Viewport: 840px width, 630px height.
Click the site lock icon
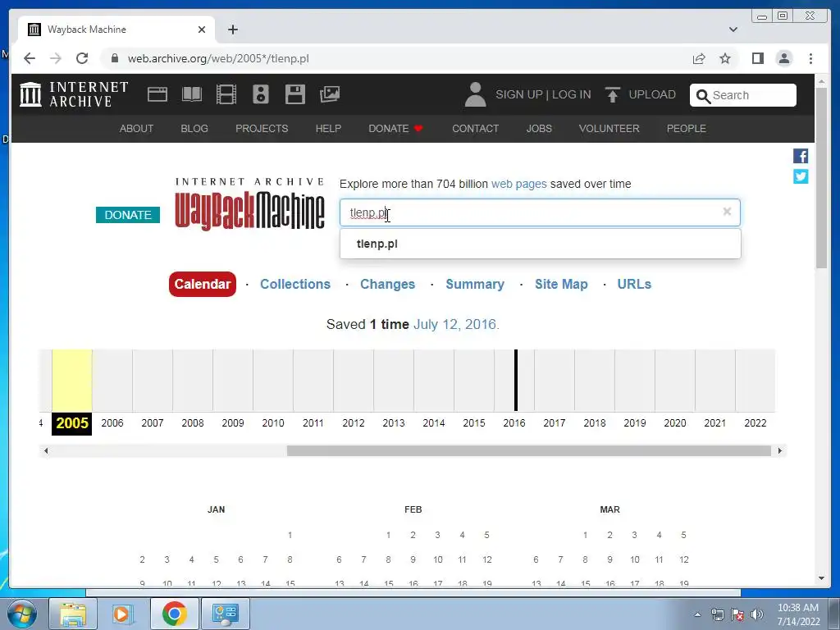point(114,58)
